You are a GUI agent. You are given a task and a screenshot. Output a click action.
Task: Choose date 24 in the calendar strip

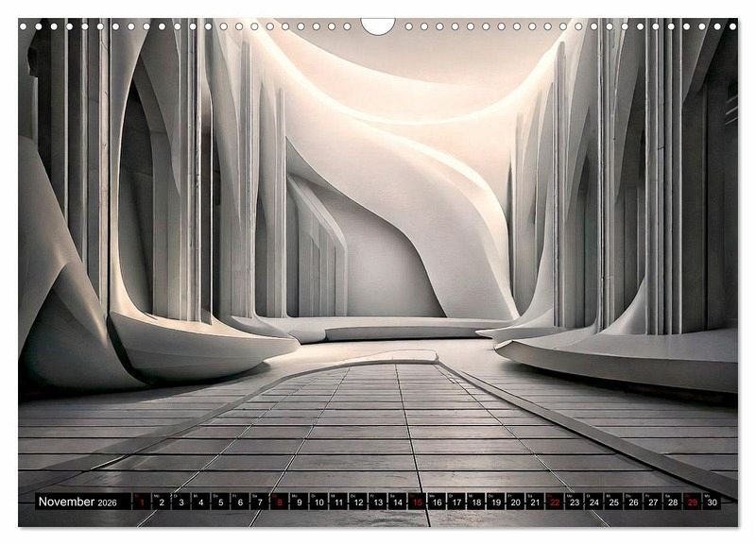pos(593,502)
